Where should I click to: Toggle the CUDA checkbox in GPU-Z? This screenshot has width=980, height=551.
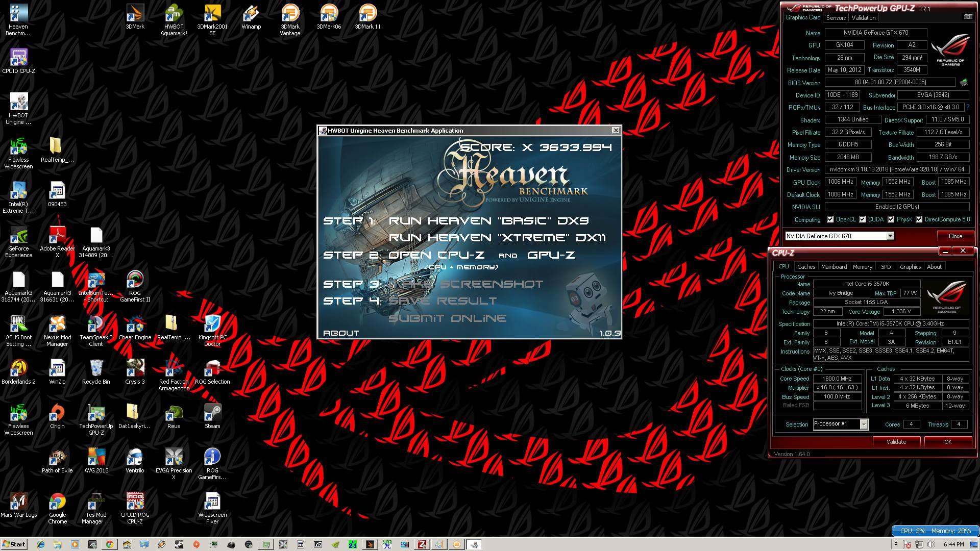pos(862,219)
